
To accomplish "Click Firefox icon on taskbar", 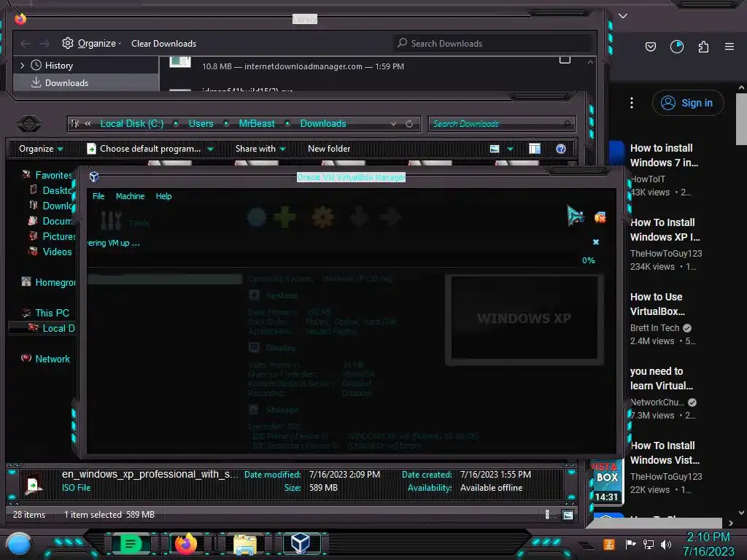I will coord(185,543).
